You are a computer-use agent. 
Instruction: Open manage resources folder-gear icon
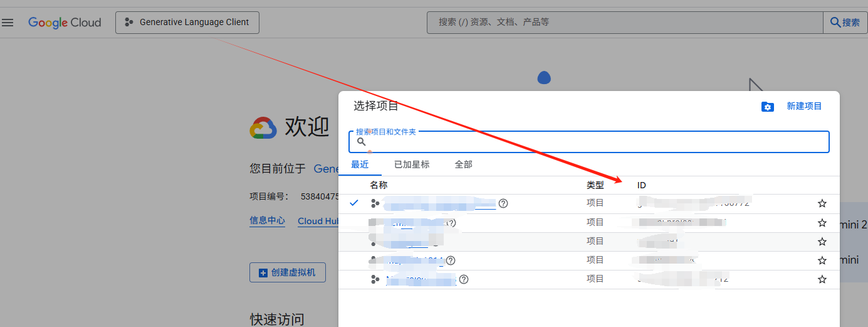768,107
